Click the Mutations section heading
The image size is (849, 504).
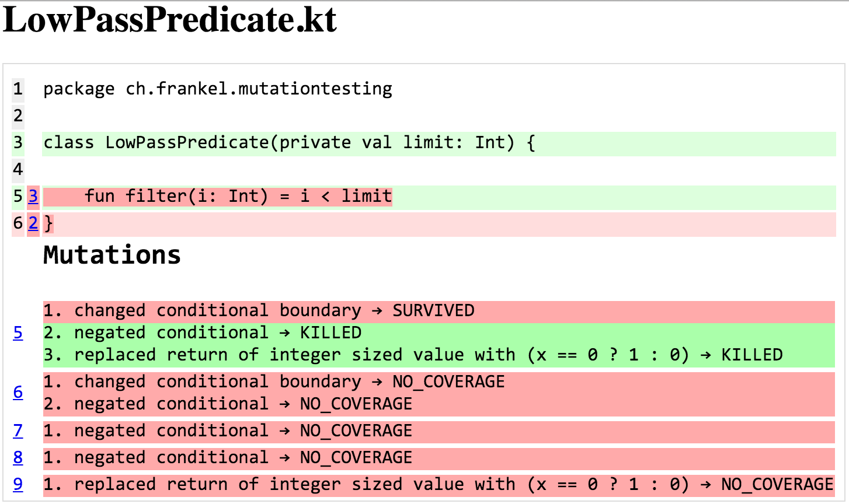[112, 256]
